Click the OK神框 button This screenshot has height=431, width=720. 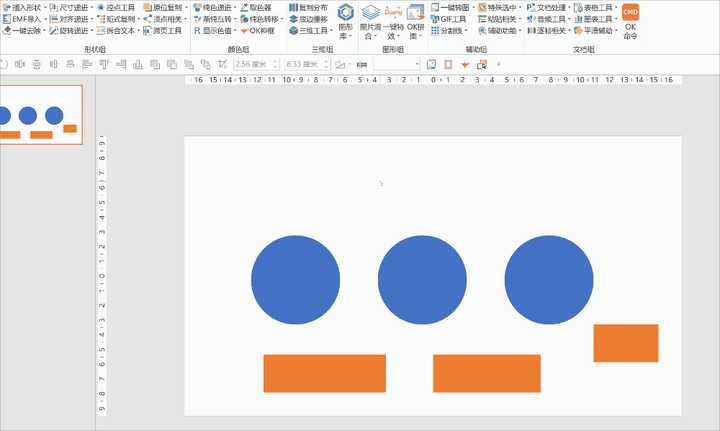click(258, 31)
